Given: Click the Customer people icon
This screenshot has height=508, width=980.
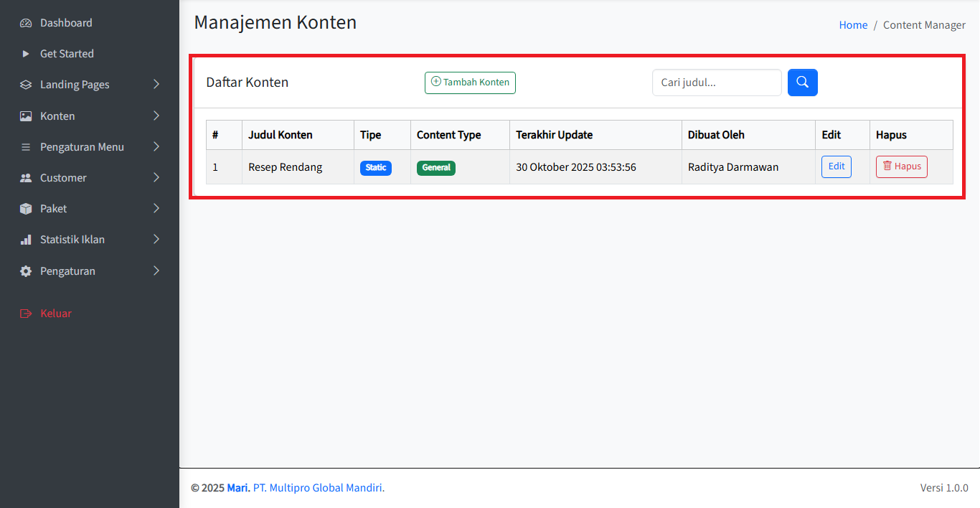Looking at the screenshot, I should point(26,178).
